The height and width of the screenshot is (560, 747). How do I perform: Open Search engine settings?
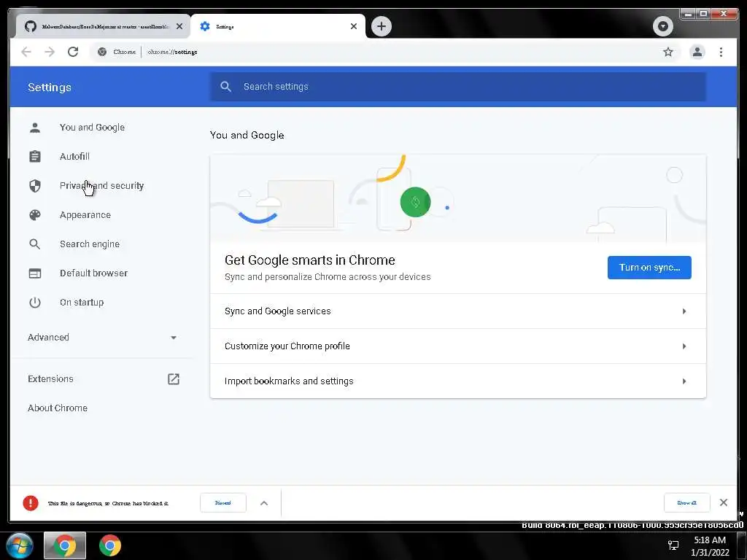(x=90, y=244)
